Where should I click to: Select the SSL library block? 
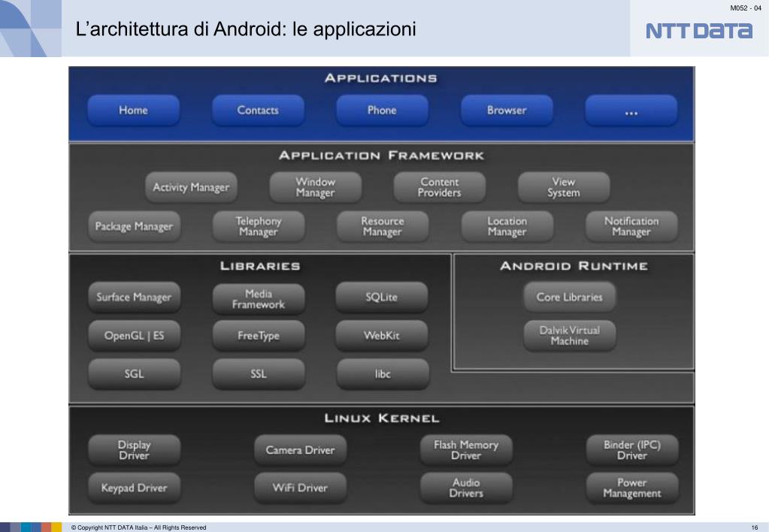coord(259,374)
